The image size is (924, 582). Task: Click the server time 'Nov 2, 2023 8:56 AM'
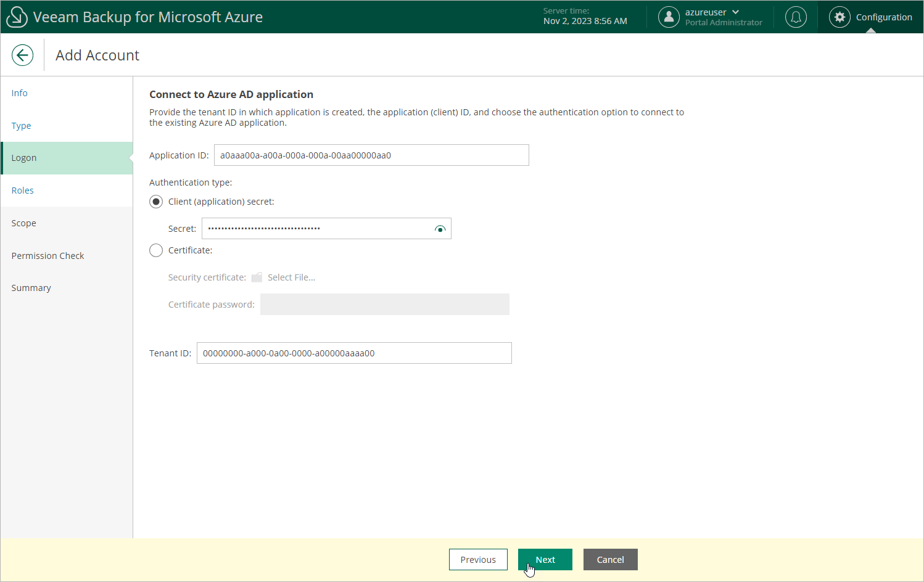coord(585,21)
